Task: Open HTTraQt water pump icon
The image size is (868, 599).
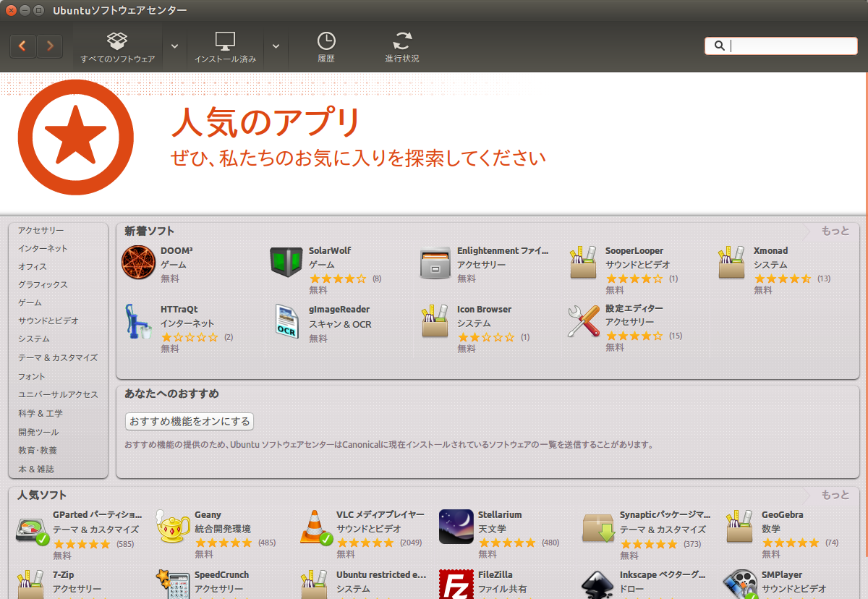Action: click(137, 322)
